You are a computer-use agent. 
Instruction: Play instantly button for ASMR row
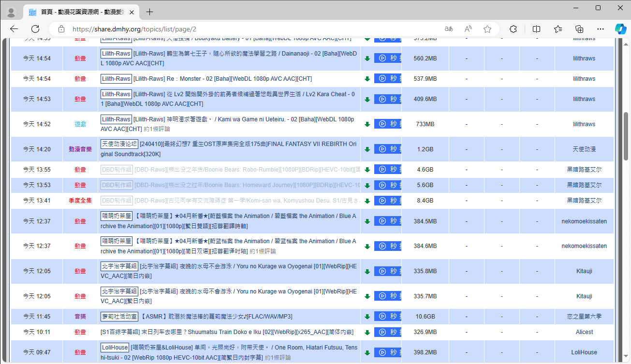click(388, 316)
